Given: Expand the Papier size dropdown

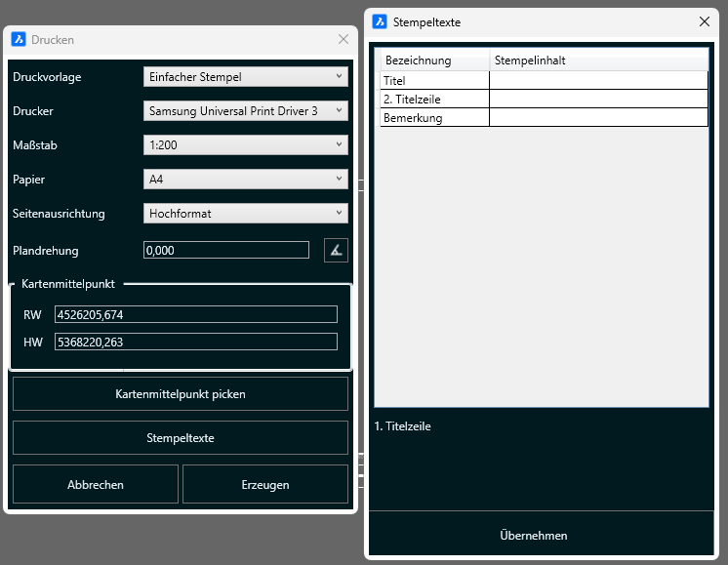Looking at the screenshot, I should click(245, 180).
